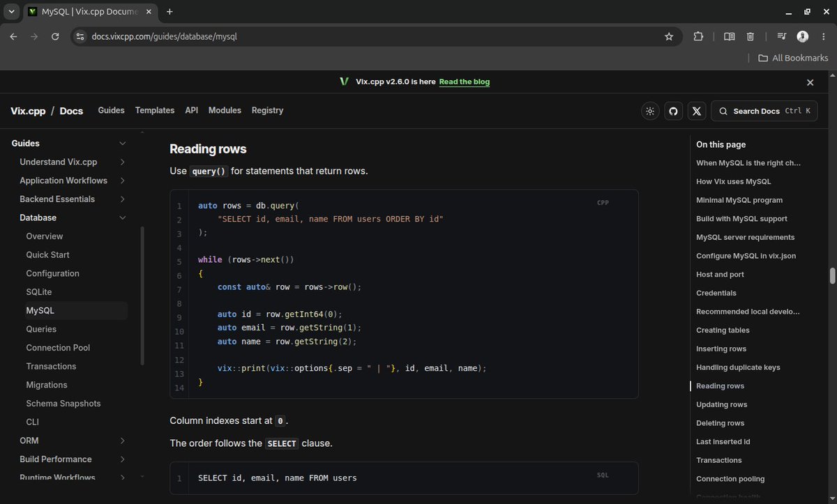Open the CLI sidebar page
Screen dimensions: 837x504
click(x=32, y=422)
